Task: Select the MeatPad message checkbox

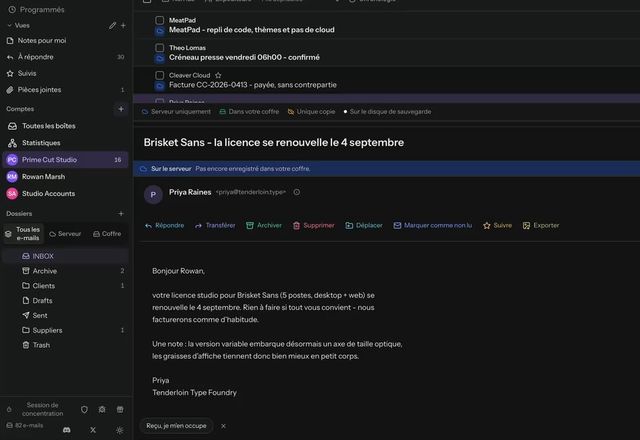Action: [x=160, y=20]
